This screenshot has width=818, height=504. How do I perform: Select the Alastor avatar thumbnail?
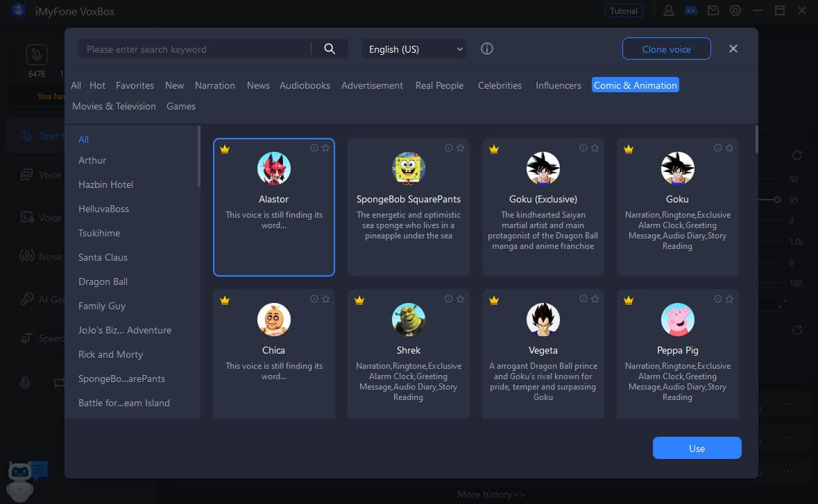pos(274,168)
